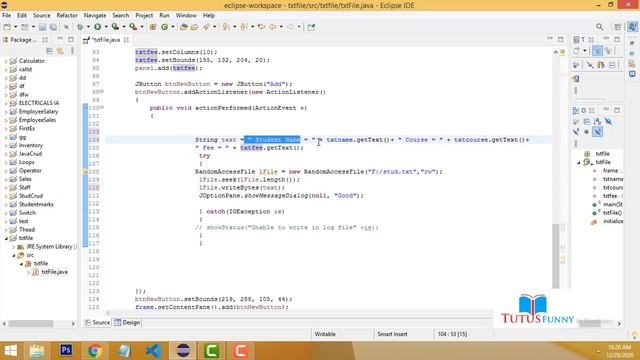Screen dimensions: 640x360
Task: Click the Coverage launch icon
Action: 116,27
